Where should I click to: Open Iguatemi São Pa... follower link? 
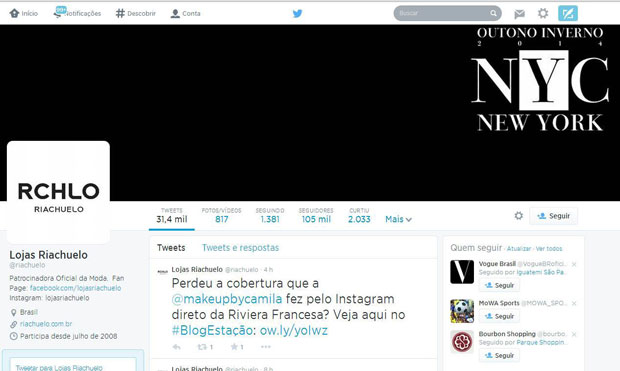click(x=542, y=273)
